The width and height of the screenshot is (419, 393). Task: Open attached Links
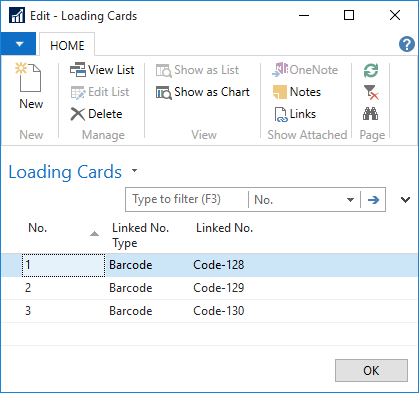coord(295,114)
